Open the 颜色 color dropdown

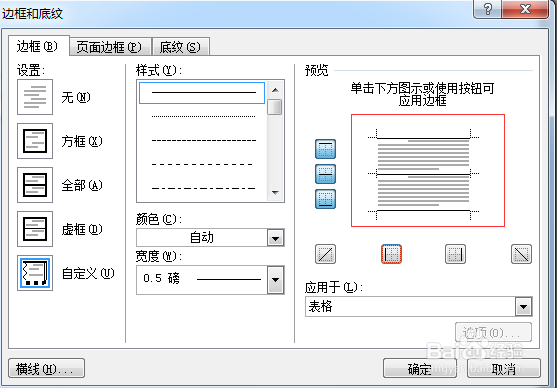275,238
